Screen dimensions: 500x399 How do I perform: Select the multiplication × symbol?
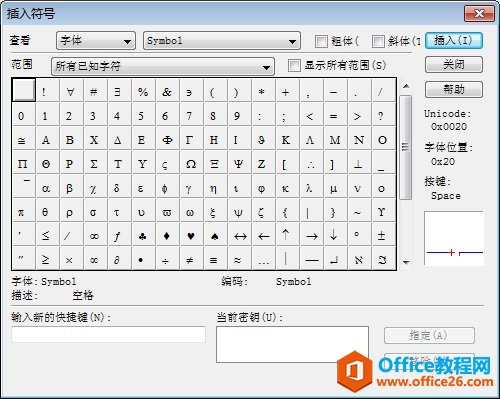coord(71,259)
